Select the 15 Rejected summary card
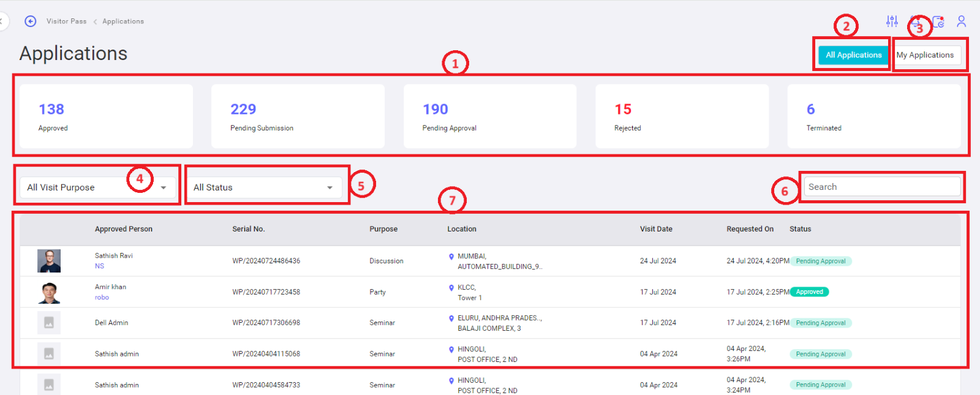The image size is (980, 395). click(681, 116)
